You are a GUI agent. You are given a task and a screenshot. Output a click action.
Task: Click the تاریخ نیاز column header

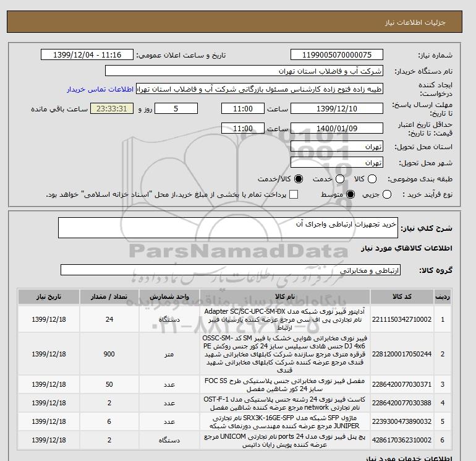tap(49, 296)
